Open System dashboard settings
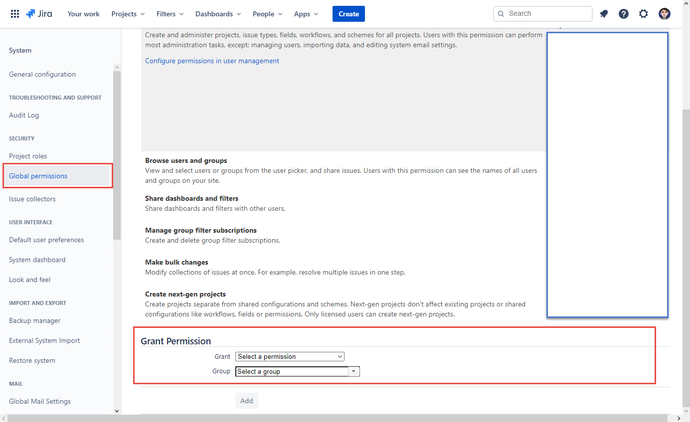Image resolution: width=690 pixels, height=422 pixels. 37,260
